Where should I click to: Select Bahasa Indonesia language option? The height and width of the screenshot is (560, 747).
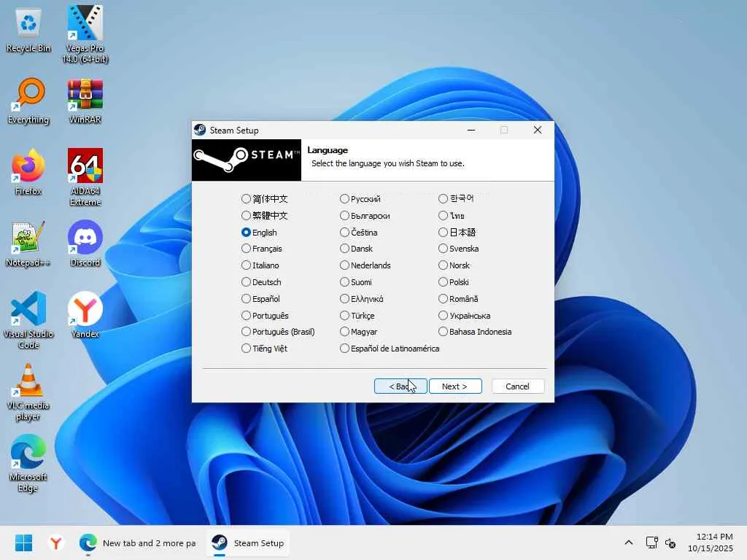[x=476, y=332]
